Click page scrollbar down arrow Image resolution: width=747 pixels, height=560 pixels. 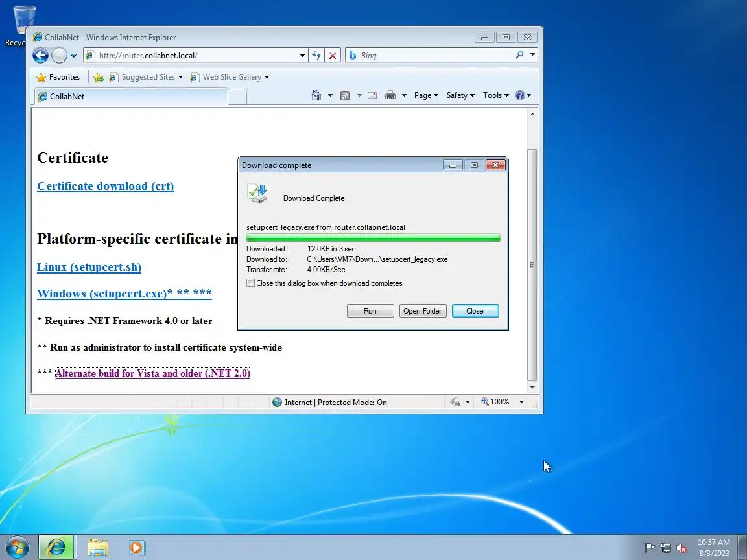[532, 388]
